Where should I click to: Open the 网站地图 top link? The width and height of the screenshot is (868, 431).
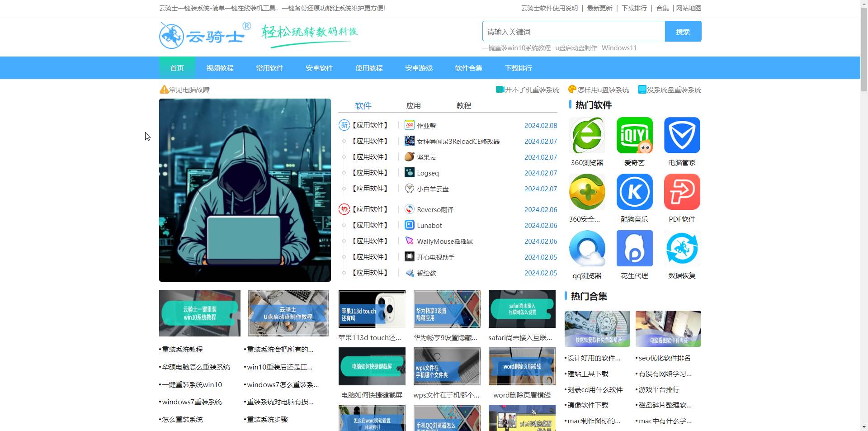(x=689, y=8)
